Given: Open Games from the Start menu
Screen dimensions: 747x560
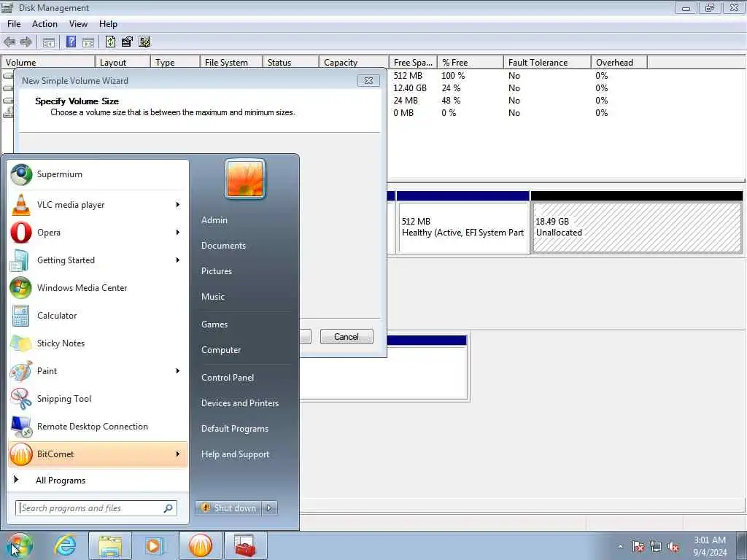Looking at the screenshot, I should [x=214, y=324].
